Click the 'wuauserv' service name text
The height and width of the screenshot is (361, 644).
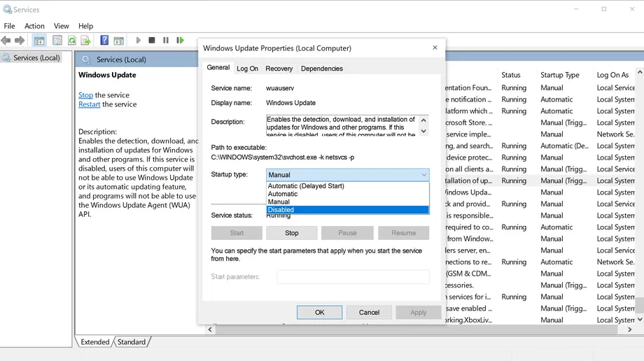pos(280,88)
